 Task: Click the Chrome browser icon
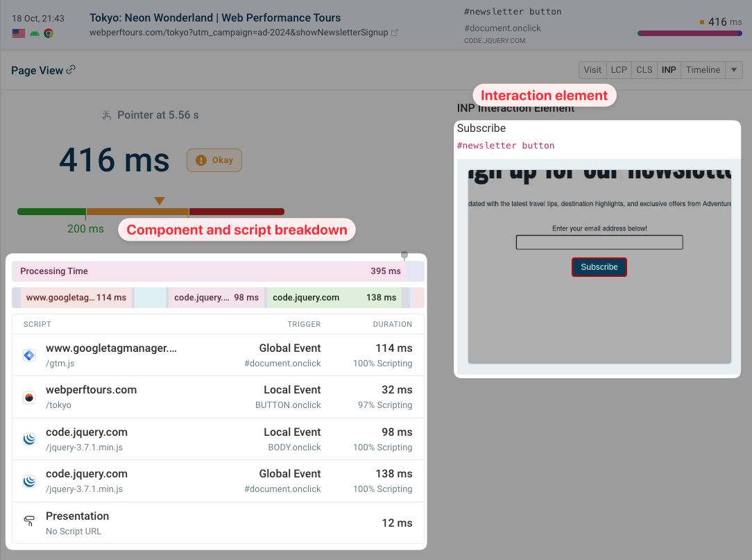pos(48,33)
